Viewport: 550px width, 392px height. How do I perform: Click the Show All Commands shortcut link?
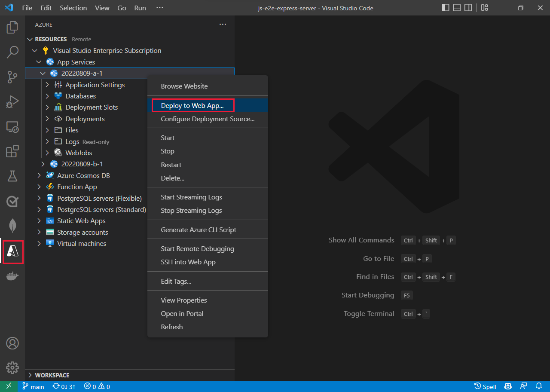tap(361, 240)
